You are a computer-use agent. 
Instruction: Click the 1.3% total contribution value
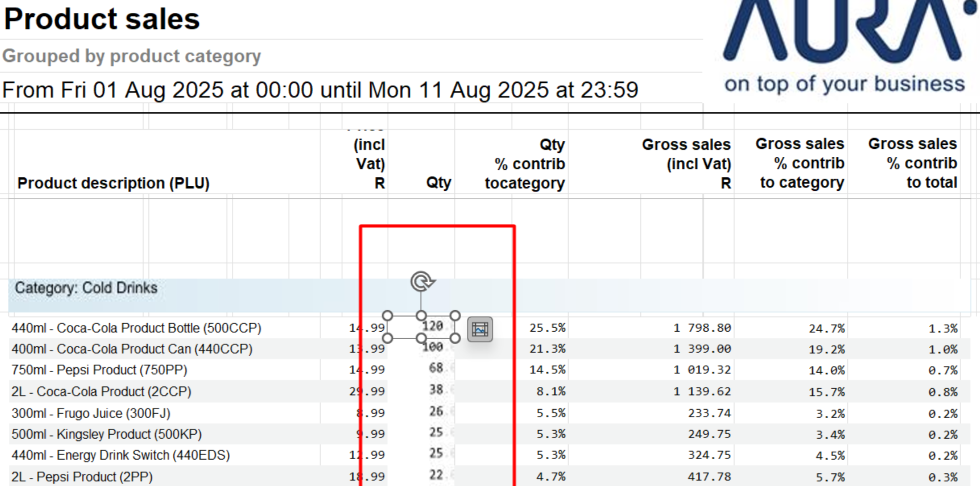(x=943, y=329)
